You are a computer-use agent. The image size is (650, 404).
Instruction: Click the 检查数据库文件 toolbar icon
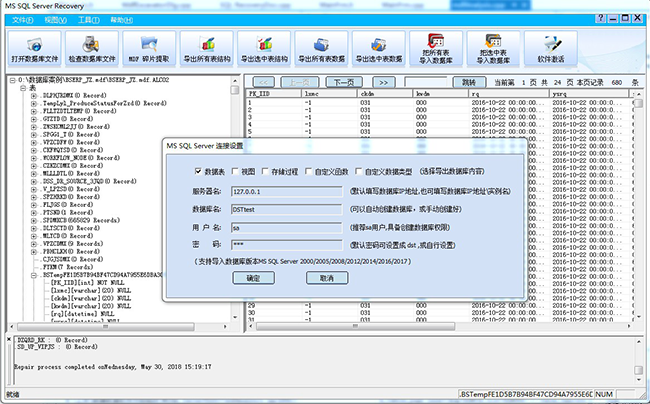[92, 49]
